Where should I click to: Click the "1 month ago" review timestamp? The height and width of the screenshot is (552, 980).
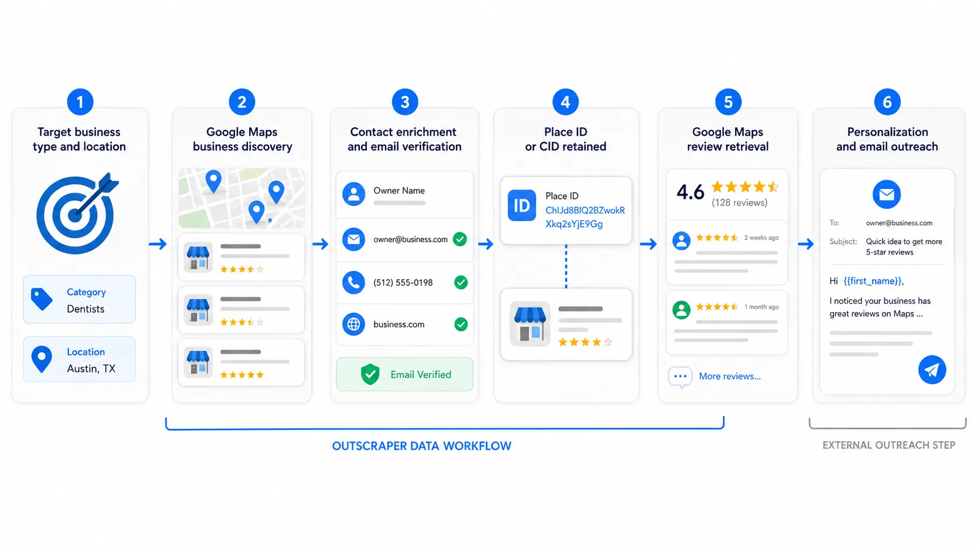click(761, 307)
